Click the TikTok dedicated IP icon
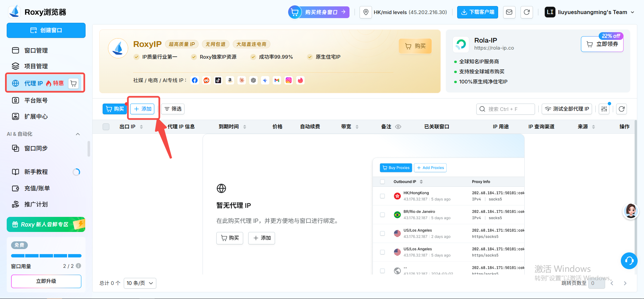Screen dimensions: 644x299 pos(218,80)
